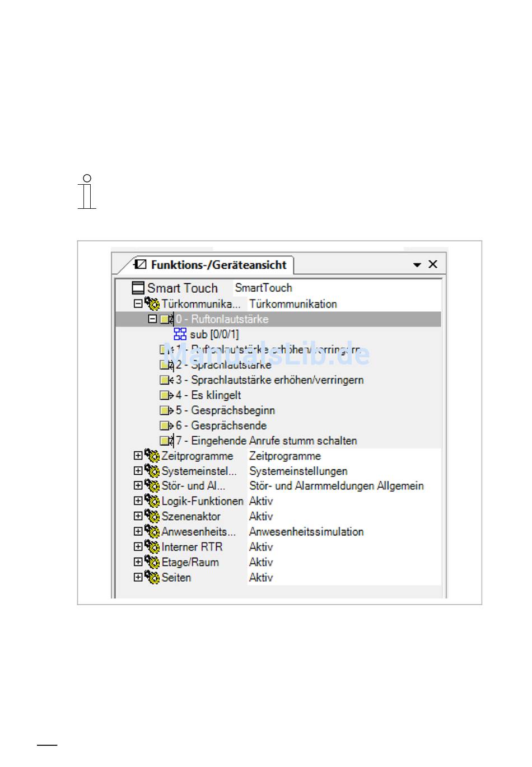Expand the Zeitprogramme node
The image size is (532, 767).
pos(138,456)
